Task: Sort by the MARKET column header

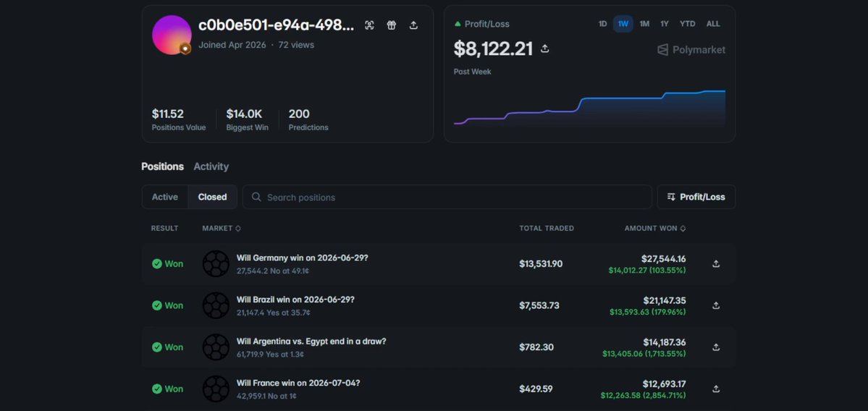Action: point(222,229)
